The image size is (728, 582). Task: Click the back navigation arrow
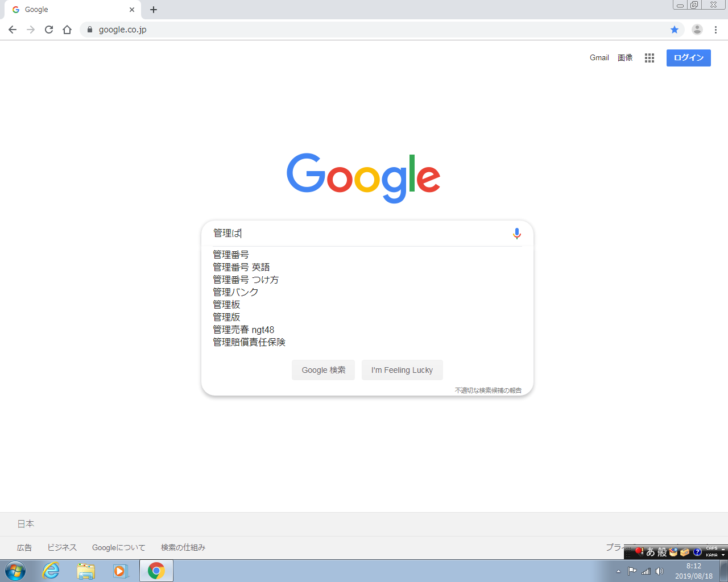coord(13,30)
